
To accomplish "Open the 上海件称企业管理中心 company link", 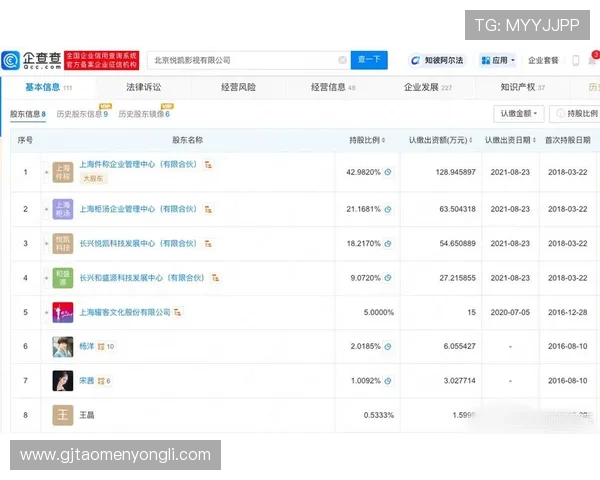I will click(139, 165).
